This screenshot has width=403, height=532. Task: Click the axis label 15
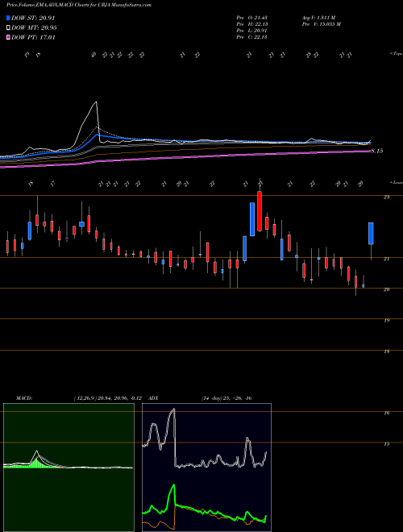[386, 444]
